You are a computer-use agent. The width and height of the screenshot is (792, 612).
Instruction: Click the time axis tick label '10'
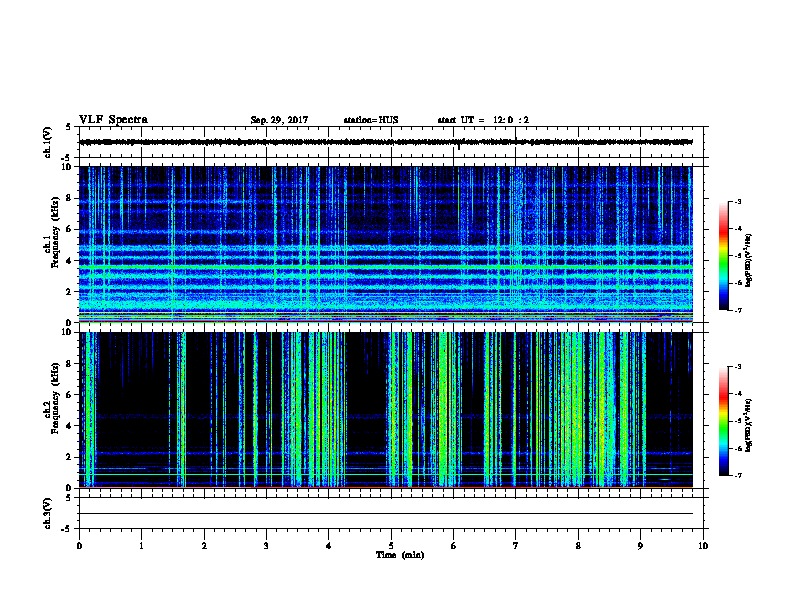703,546
